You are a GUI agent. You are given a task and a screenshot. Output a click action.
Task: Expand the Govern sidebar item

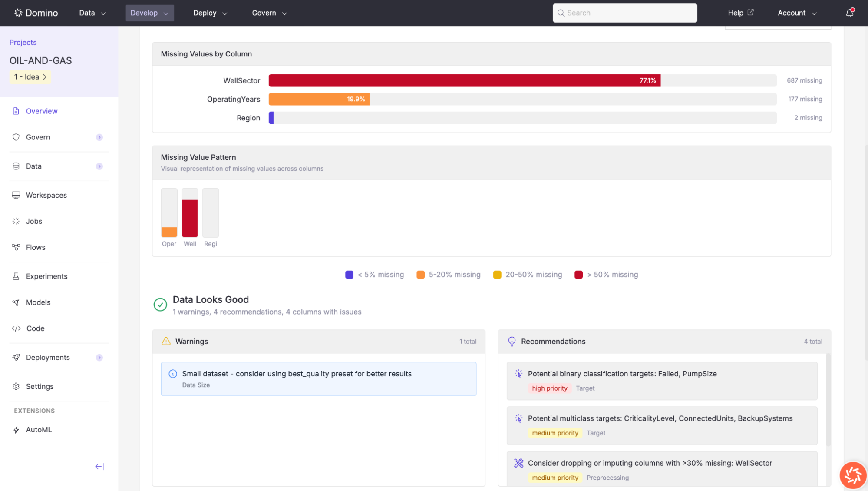(99, 137)
